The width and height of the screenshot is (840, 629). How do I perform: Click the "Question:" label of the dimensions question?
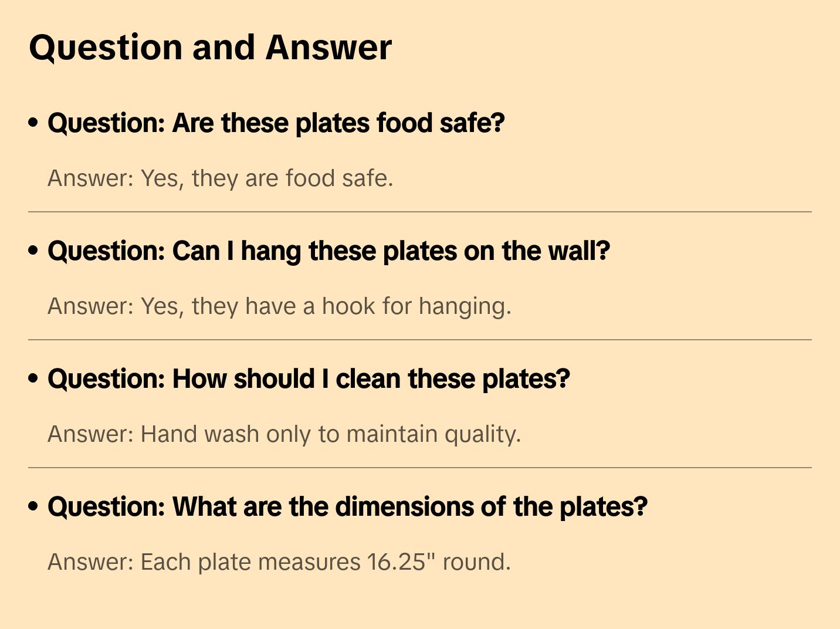tap(107, 507)
